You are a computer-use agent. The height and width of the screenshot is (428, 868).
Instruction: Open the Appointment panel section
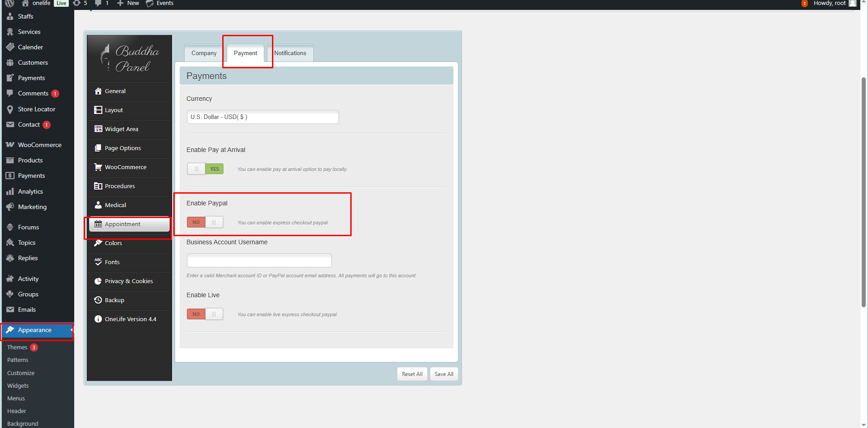pos(129,224)
